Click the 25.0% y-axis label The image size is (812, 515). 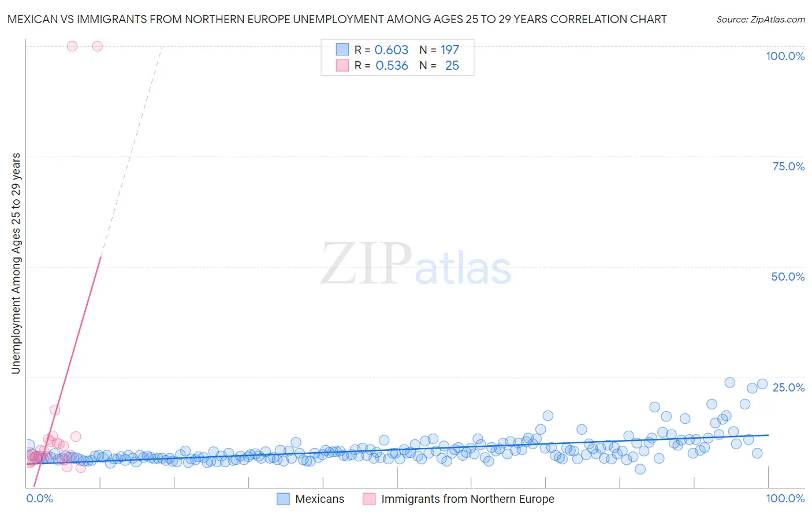pos(788,387)
